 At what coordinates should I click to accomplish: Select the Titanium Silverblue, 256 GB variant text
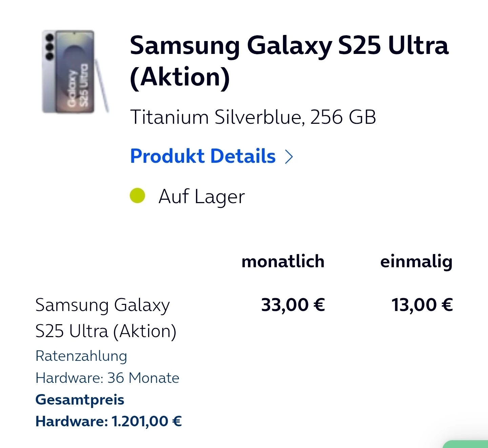[253, 117]
